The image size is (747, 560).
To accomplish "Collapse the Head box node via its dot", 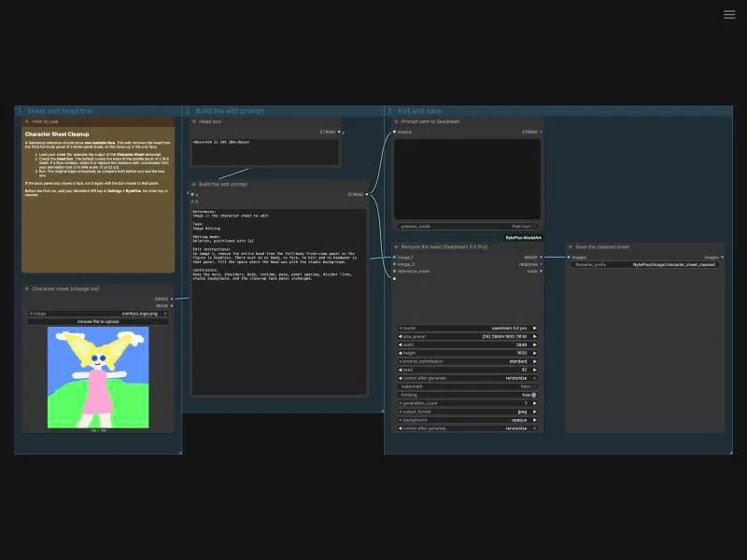I will [x=194, y=121].
